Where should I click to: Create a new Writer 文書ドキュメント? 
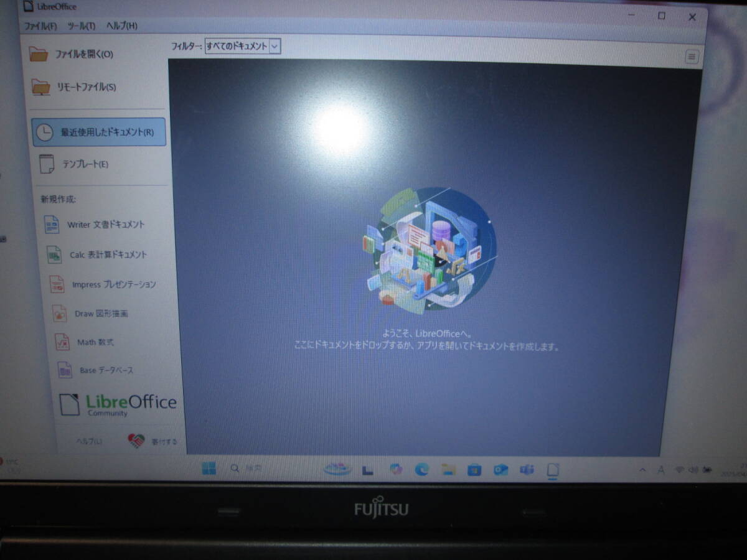tap(95, 225)
